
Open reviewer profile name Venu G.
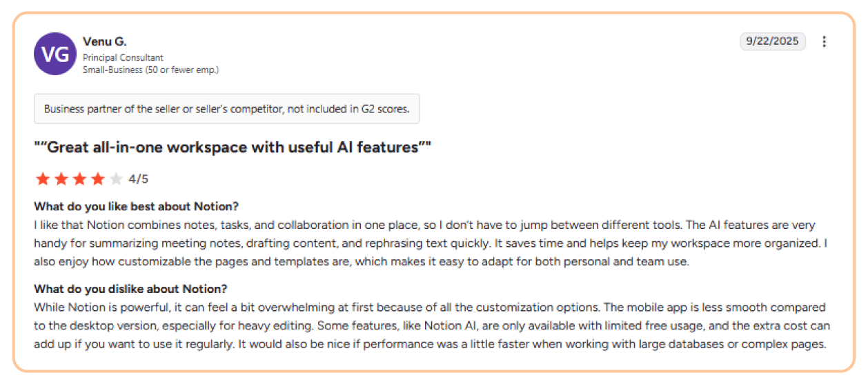(x=104, y=42)
